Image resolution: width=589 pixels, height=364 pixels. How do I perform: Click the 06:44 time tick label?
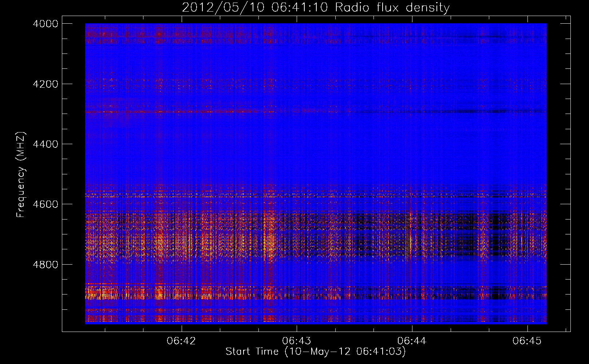[x=412, y=341]
